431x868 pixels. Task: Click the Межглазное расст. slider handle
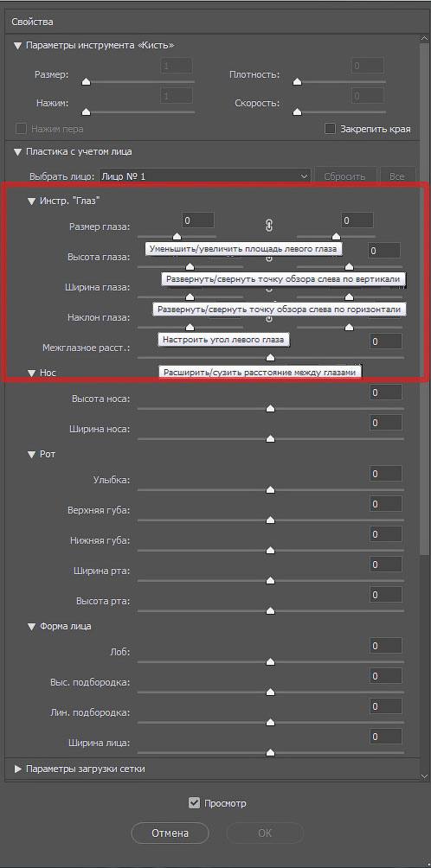click(x=270, y=358)
